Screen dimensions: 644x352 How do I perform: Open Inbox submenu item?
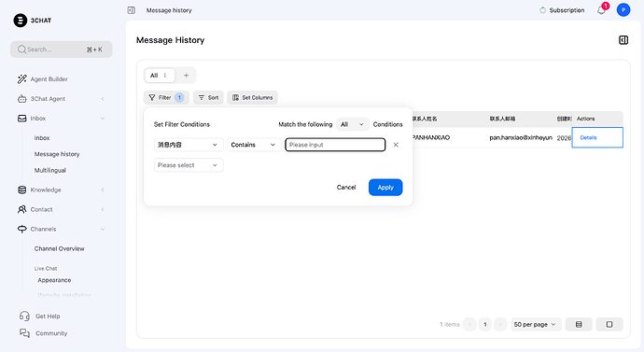42,138
